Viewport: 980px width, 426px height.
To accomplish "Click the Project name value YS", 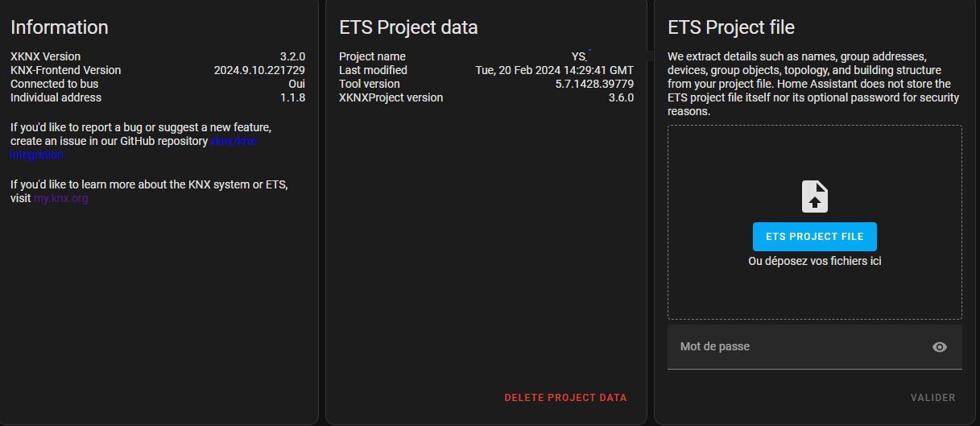I will [579, 56].
